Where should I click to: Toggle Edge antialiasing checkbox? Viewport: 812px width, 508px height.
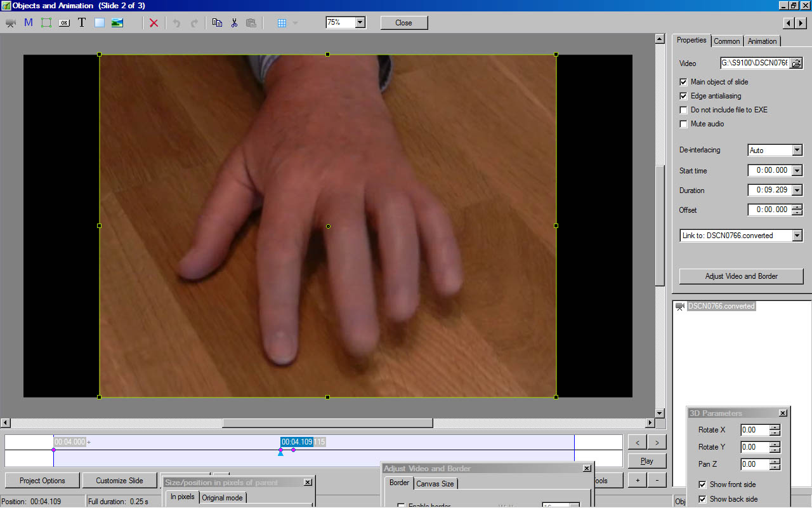(x=683, y=96)
